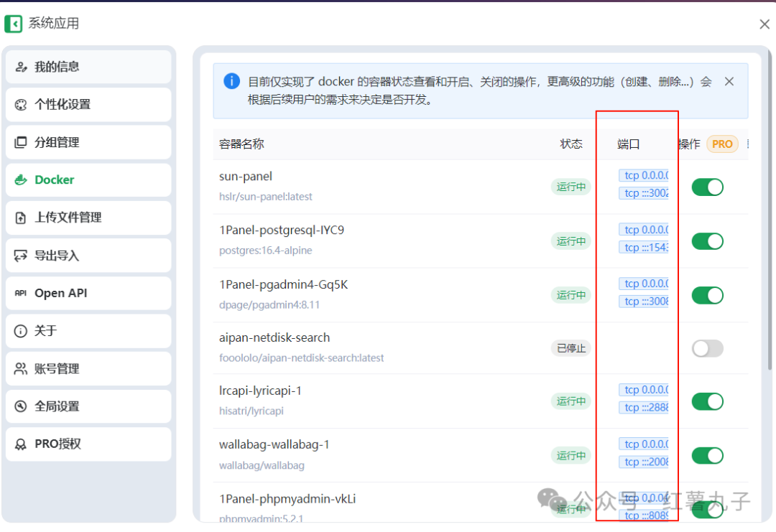Click the 状态 column header
Viewport: 776px width, 532px height.
[571, 144]
